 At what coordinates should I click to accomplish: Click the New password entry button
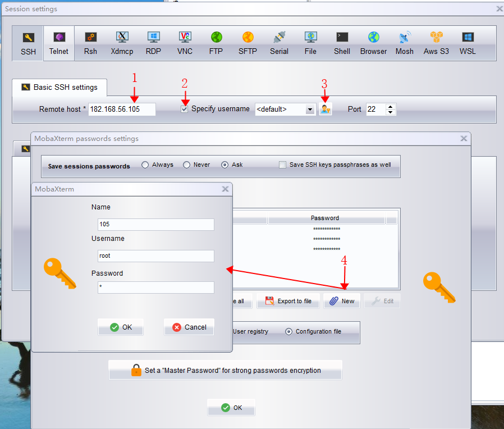click(x=341, y=300)
